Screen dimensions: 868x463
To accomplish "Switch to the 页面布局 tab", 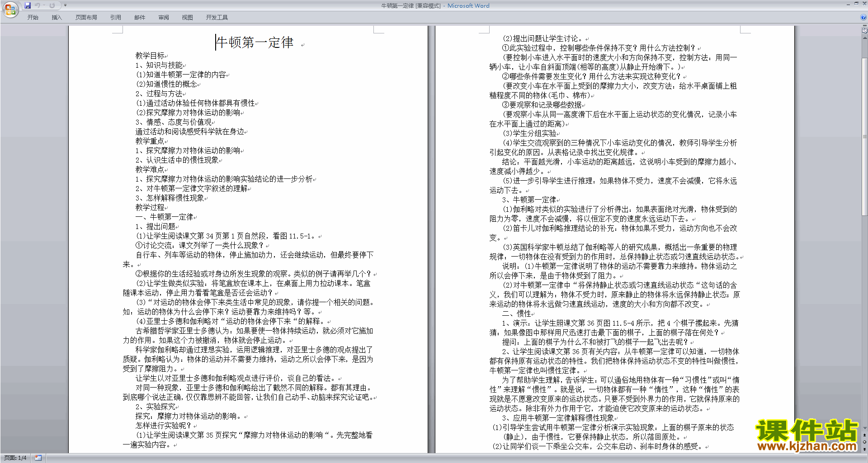I will (x=86, y=18).
